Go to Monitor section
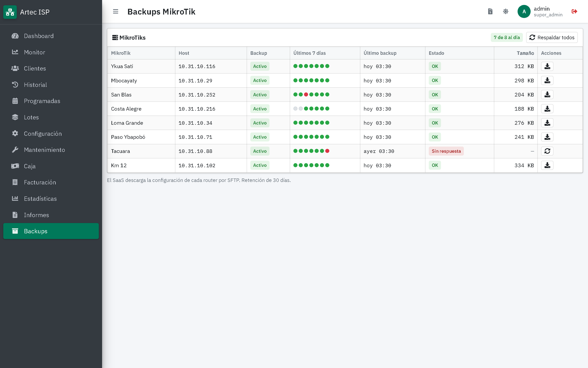 (51, 52)
